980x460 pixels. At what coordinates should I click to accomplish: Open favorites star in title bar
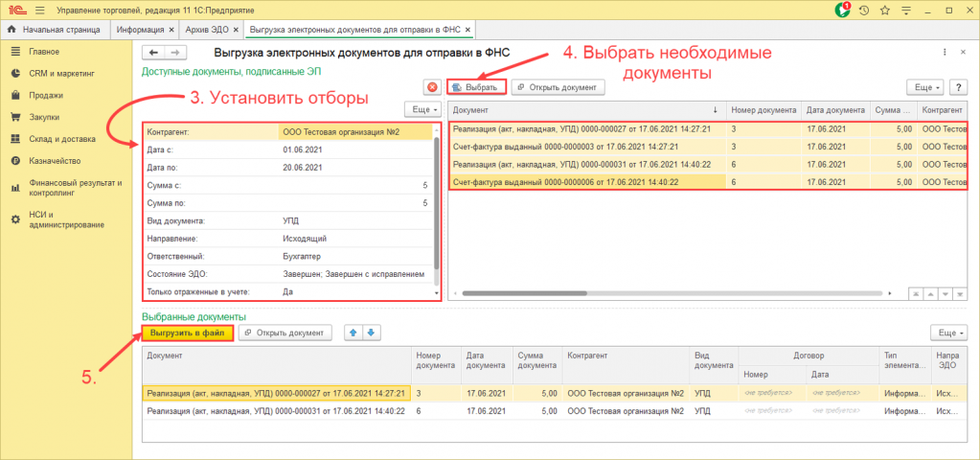click(x=884, y=11)
